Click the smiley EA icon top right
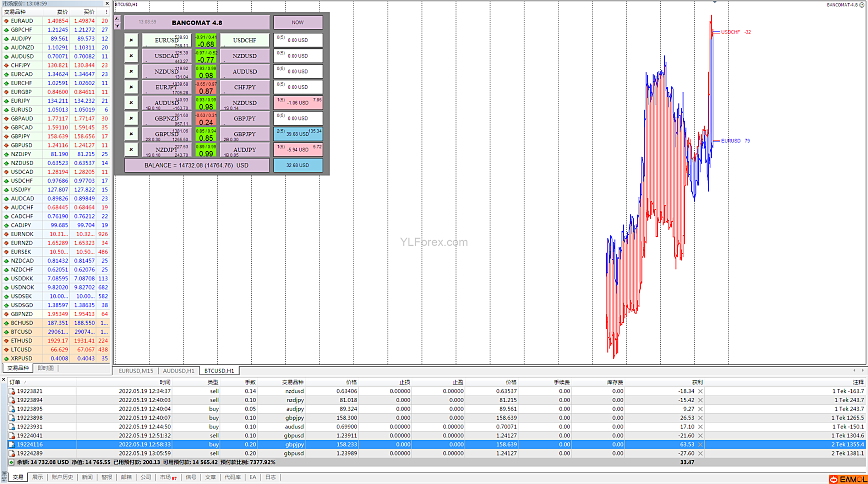 point(862,5)
